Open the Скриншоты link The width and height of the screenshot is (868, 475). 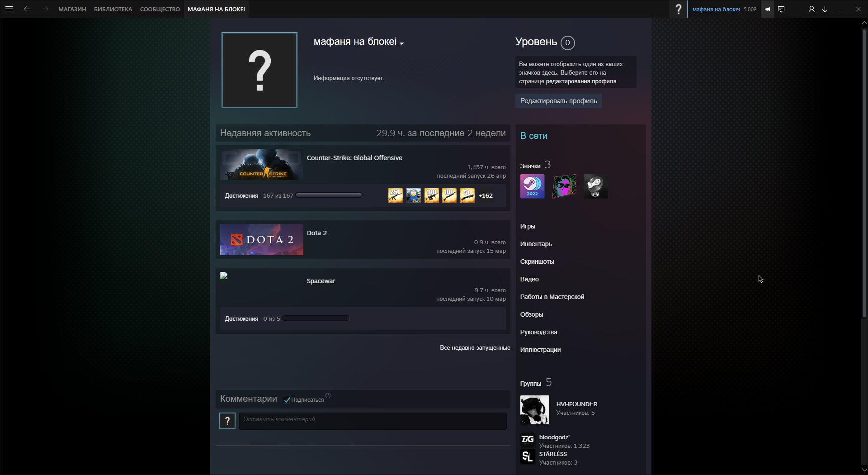tap(537, 261)
